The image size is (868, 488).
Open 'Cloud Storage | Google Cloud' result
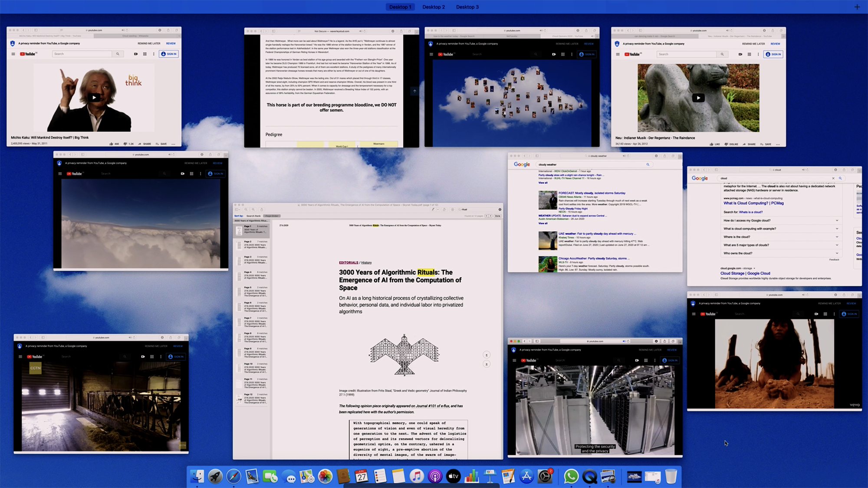745,273
